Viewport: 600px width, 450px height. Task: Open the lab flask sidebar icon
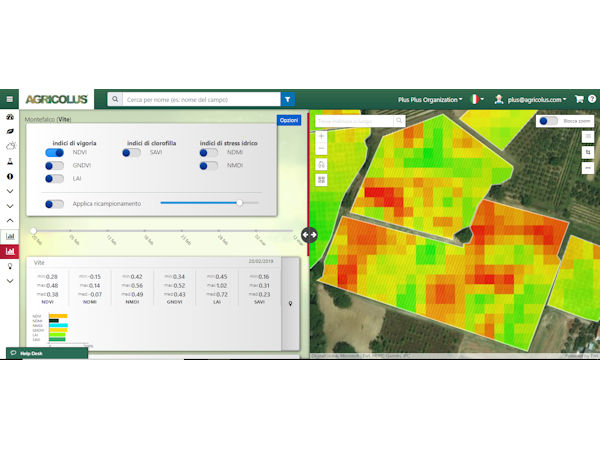[10, 161]
